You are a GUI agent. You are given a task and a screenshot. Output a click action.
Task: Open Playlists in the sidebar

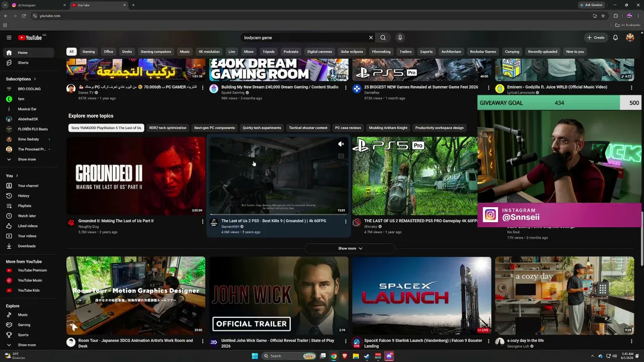(x=29, y=206)
